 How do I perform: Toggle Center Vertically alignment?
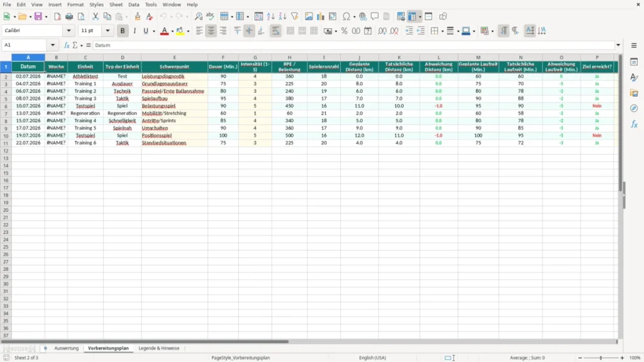249,31
